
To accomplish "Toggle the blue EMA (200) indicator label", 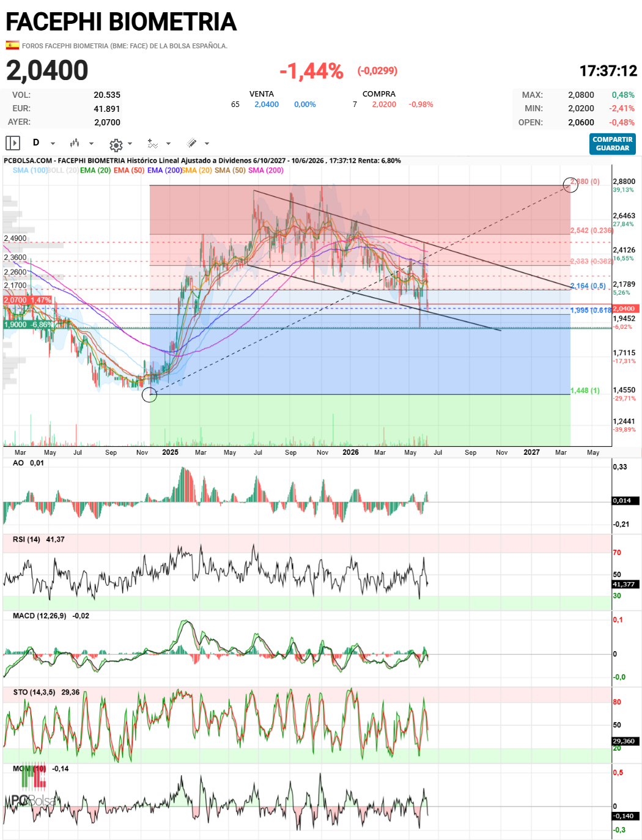I will point(164,171).
